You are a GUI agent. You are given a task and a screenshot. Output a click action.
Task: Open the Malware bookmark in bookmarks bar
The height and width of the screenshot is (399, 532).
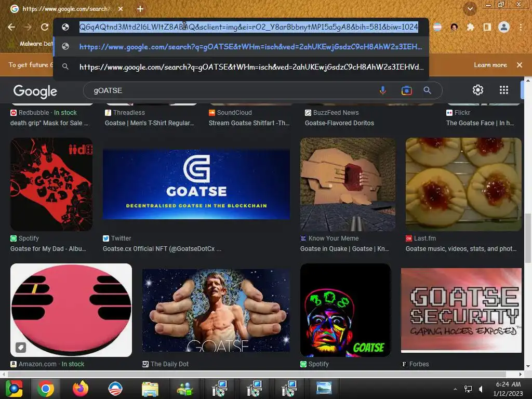[32, 44]
